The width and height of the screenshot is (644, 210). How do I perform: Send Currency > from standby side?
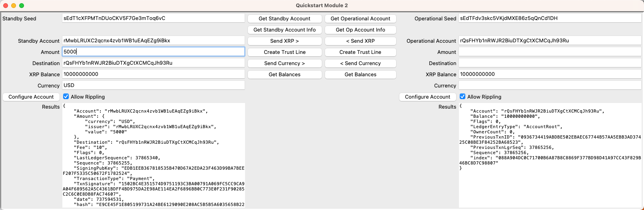[x=284, y=63]
